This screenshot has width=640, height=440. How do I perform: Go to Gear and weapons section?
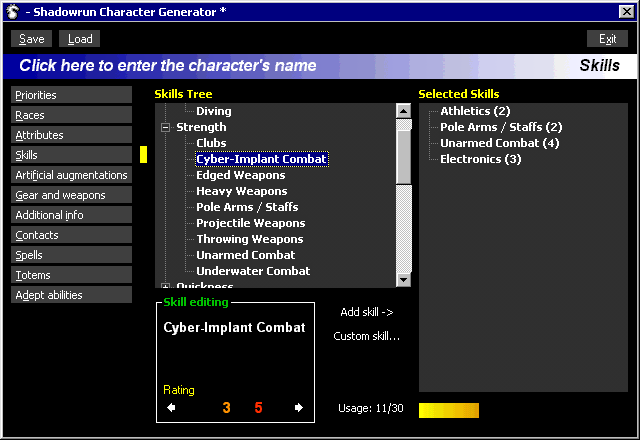pyautogui.click(x=72, y=195)
